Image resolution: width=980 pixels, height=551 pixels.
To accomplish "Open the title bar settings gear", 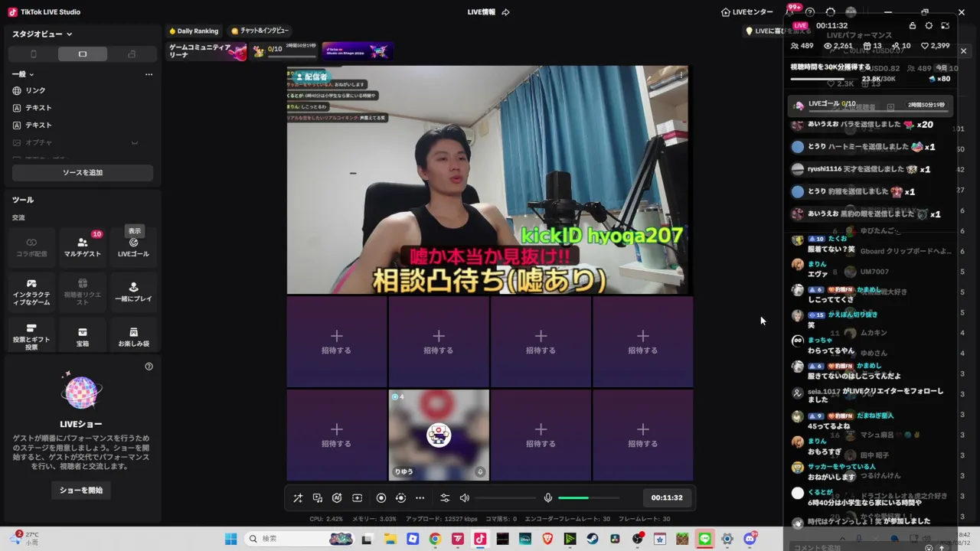I will pos(830,12).
